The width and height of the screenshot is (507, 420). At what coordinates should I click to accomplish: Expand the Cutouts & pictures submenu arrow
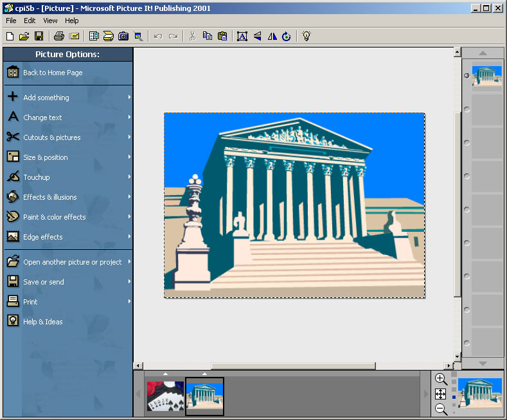(129, 137)
